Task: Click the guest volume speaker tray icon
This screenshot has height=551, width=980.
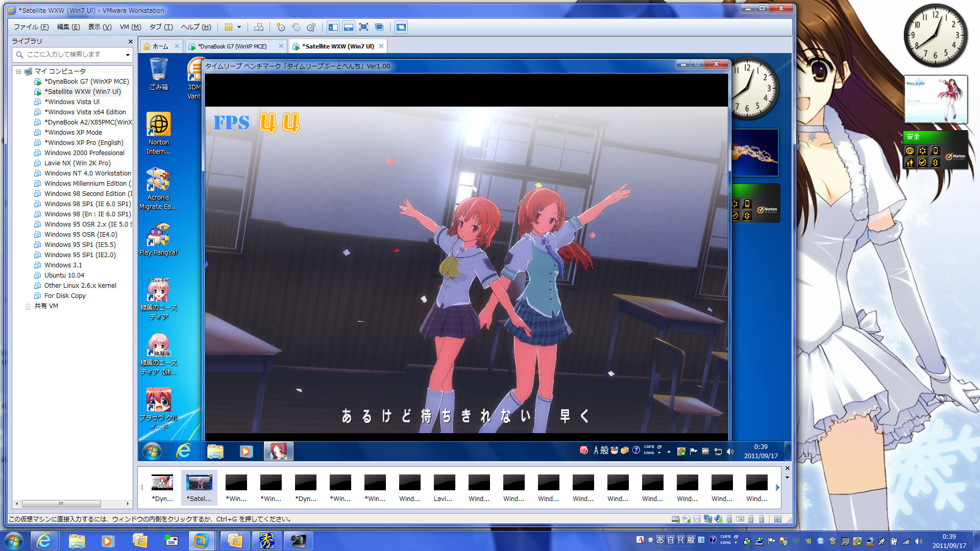Action: pos(730,452)
